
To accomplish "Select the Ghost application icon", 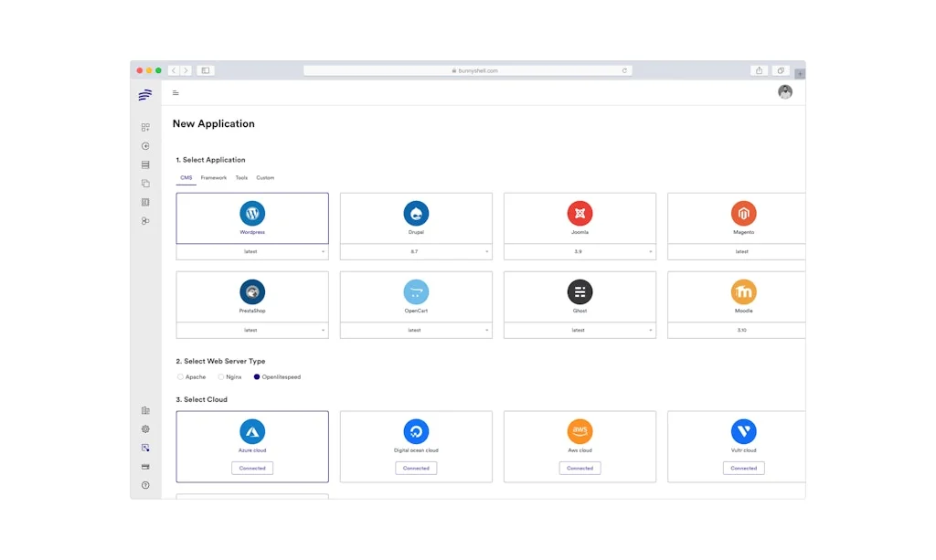I will [x=580, y=292].
